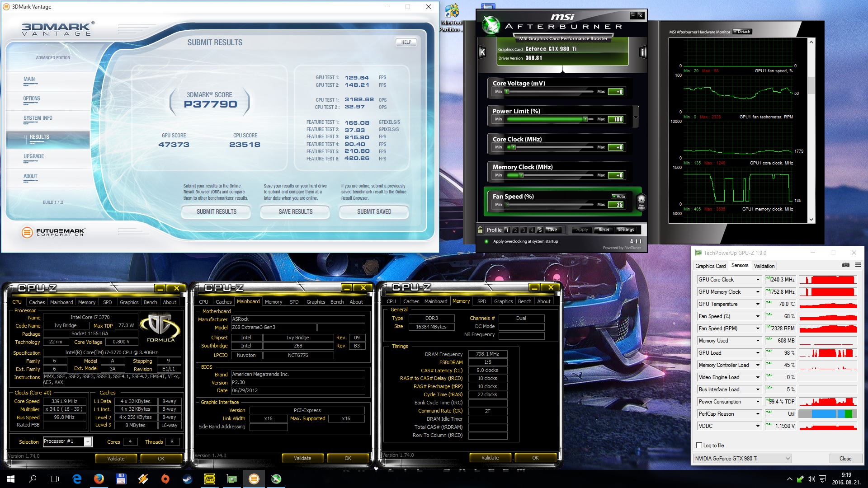The height and width of the screenshot is (488, 868).
Task: Click the Submit Results button
Action: [x=216, y=211]
